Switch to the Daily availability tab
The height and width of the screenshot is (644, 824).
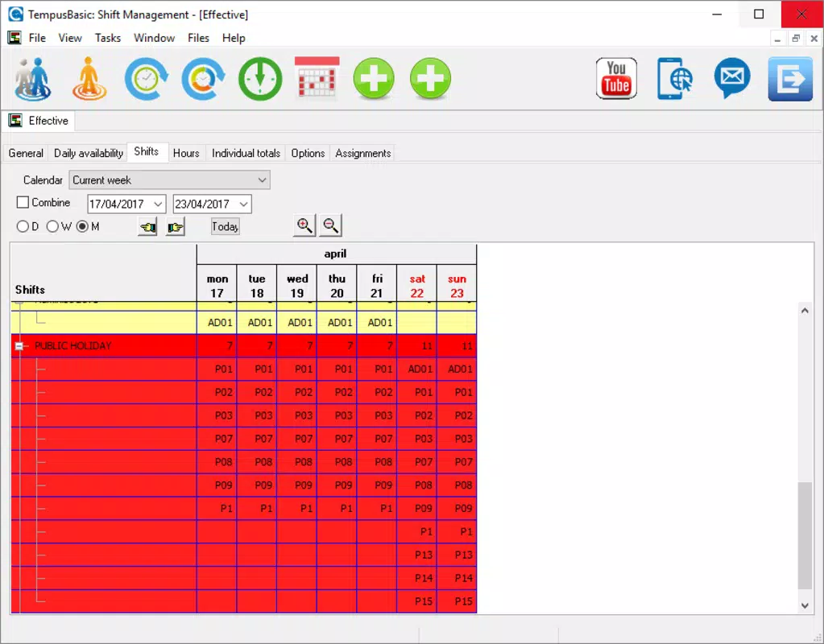point(89,154)
